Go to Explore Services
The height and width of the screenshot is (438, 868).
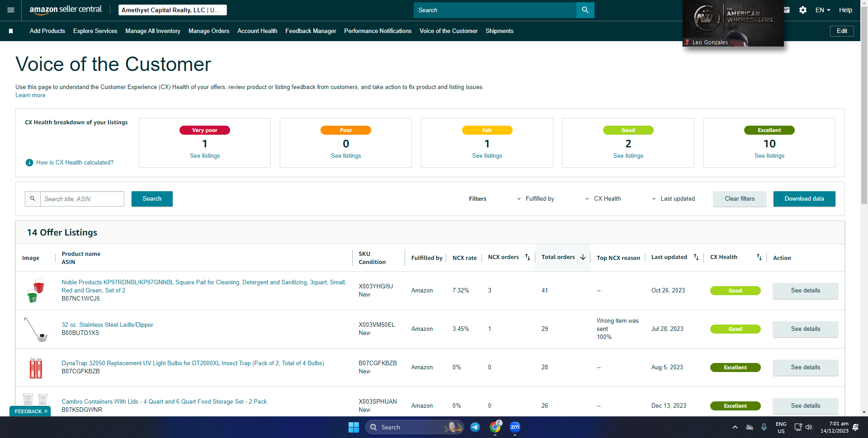pos(95,31)
